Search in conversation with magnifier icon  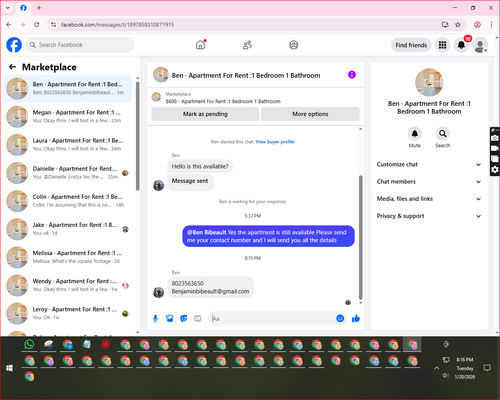coord(442,134)
